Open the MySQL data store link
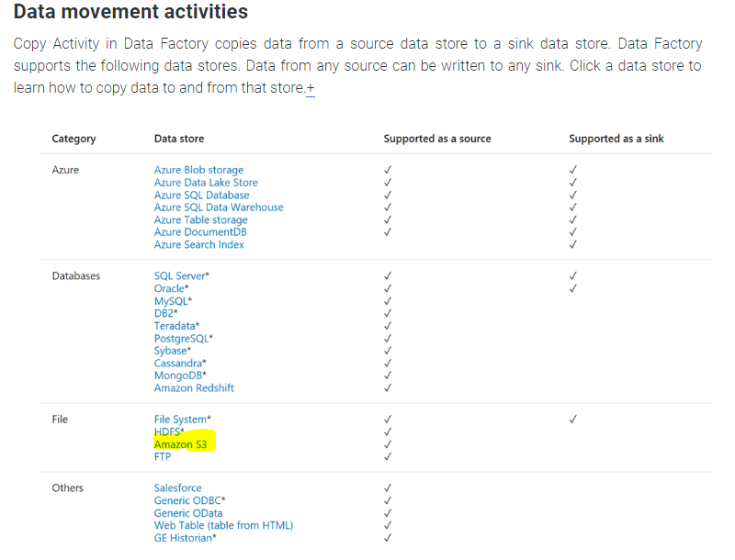This screenshot has width=735, height=560. pos(173,301)
